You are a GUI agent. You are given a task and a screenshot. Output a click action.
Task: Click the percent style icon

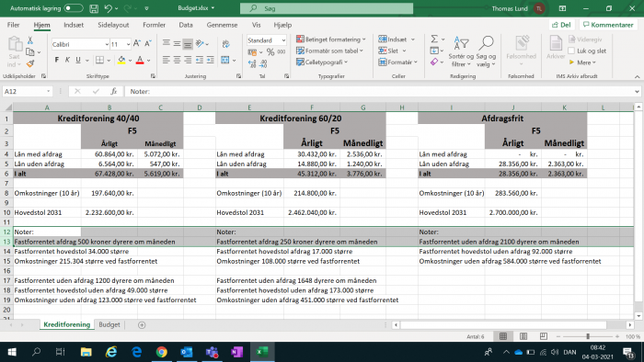(x=270, y=52)
